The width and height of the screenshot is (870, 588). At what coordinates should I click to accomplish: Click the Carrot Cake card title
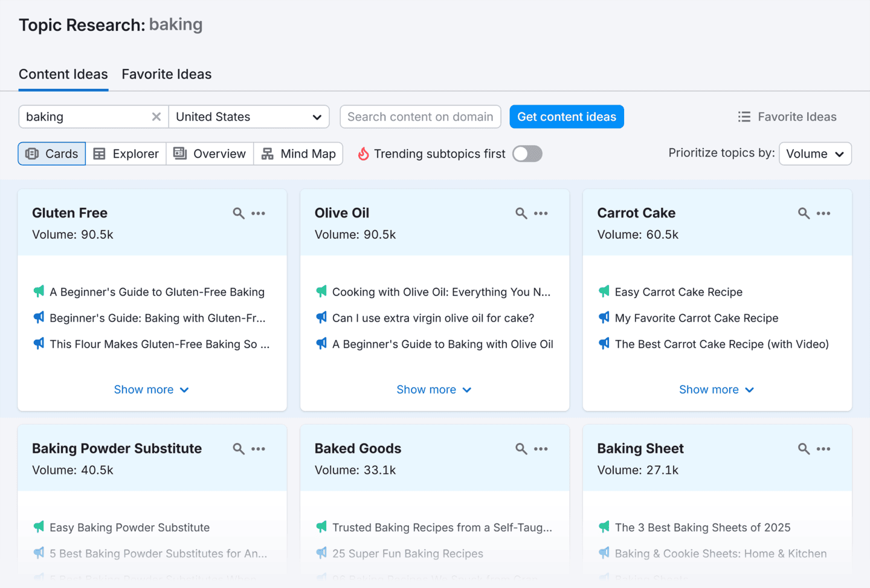tap(636, 213)
